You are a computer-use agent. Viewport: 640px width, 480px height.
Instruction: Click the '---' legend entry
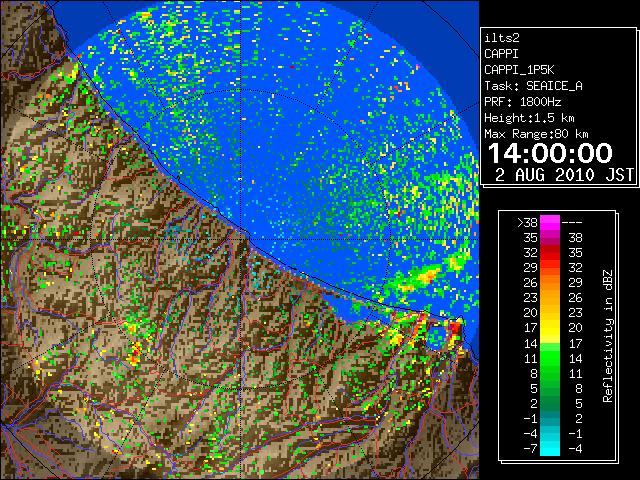point(572,223)
